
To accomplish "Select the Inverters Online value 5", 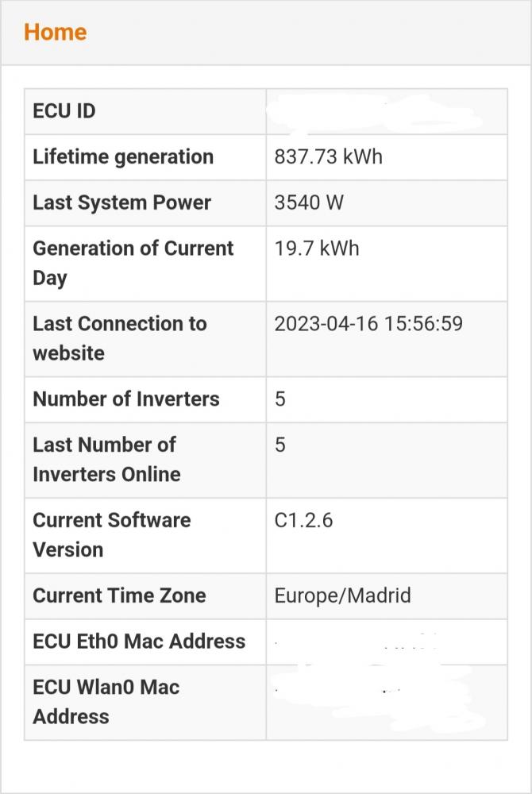I will tap(280, 445).
